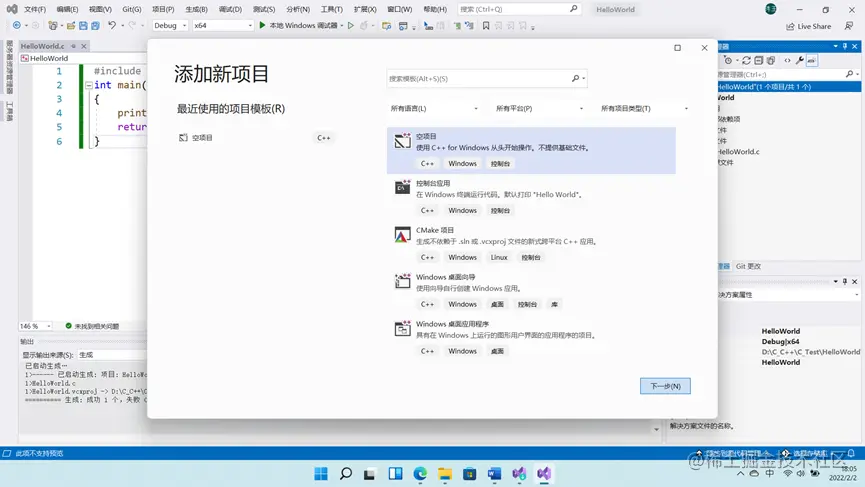Close the HelloWorld.c tab
865x487 pixels.
click(x=84, y=46)
